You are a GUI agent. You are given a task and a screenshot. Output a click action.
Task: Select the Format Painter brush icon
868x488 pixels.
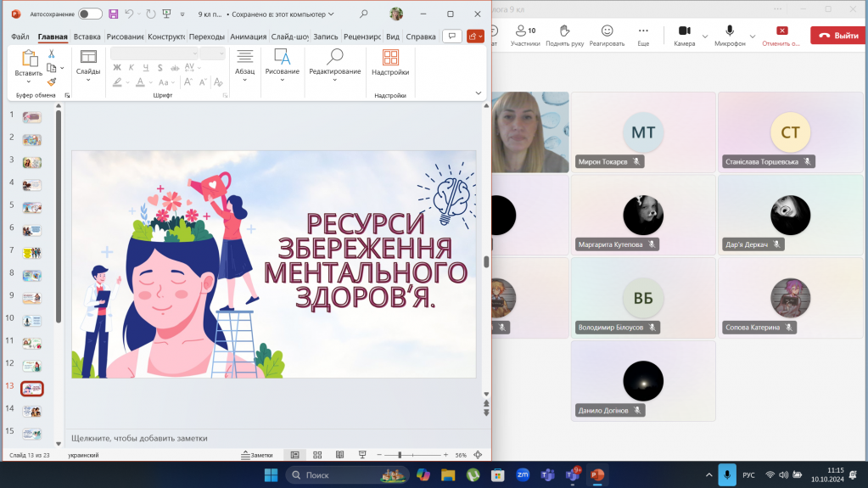52,82
